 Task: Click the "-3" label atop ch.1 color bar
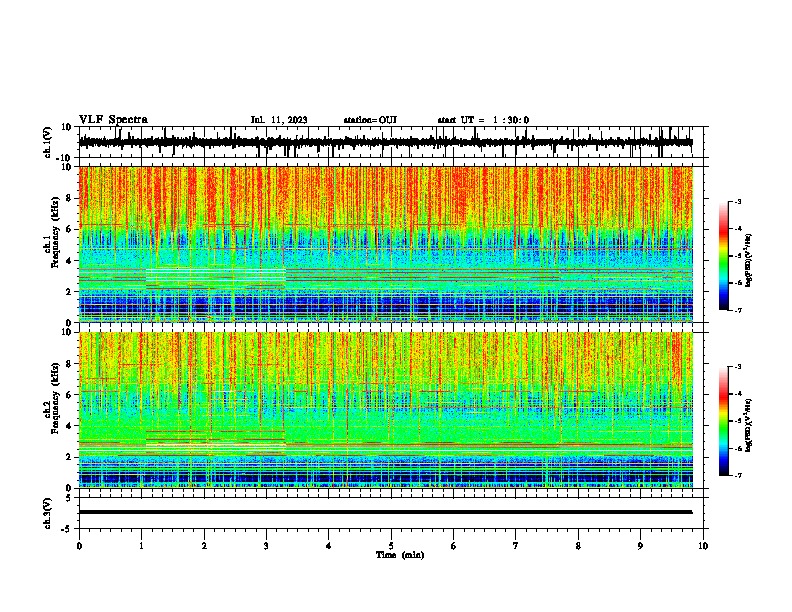pyautogui.click(x=737, y=202)
